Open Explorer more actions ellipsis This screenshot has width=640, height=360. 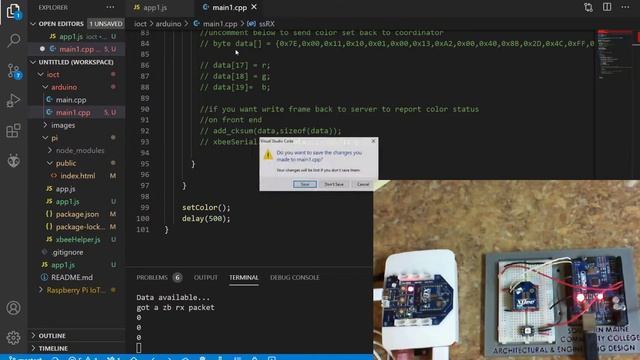pos(110,7)
